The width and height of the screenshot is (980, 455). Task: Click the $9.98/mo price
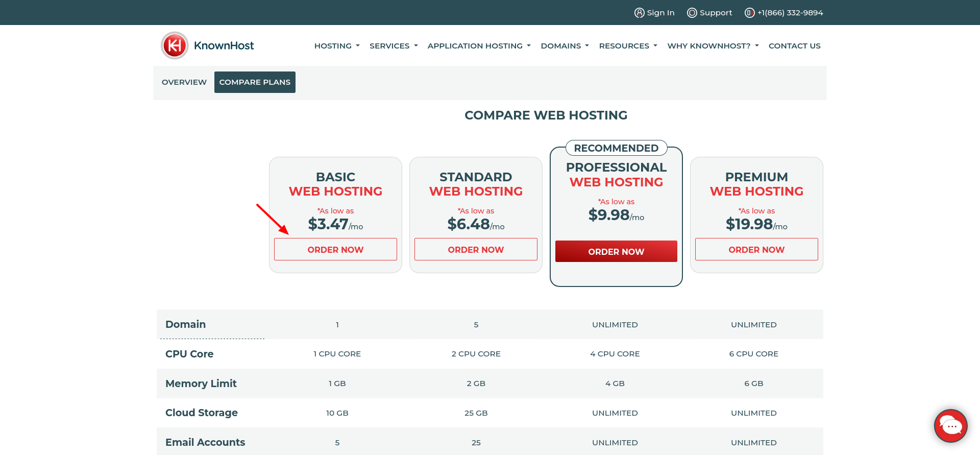(616, 215)
